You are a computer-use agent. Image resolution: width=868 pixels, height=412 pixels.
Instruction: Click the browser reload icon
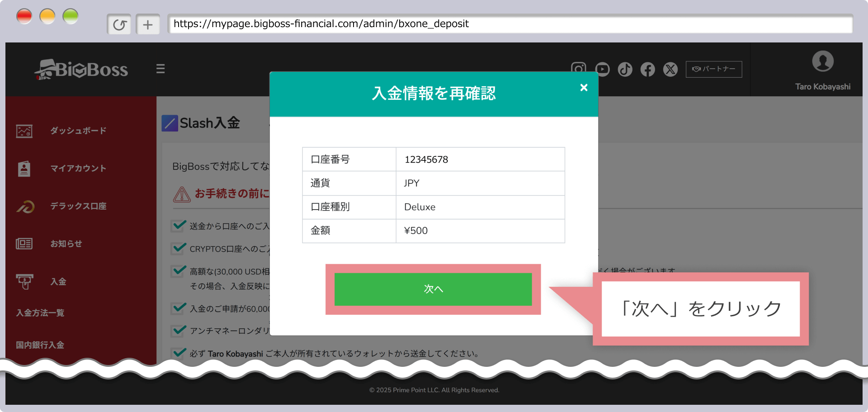click(119, 24)
